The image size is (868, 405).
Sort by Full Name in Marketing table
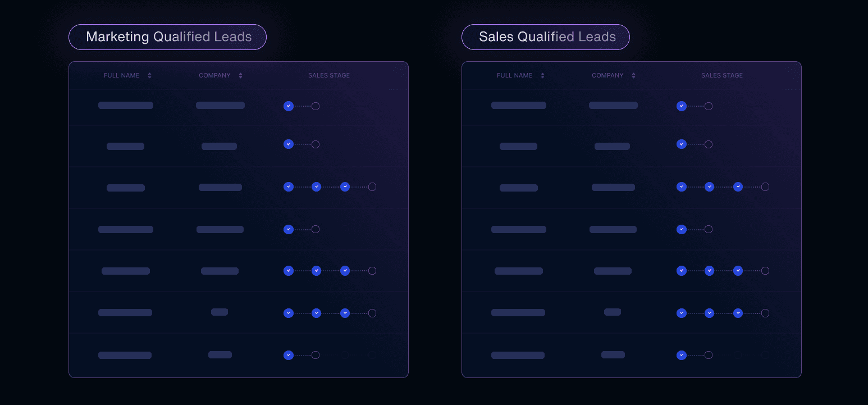pos(149,75)
